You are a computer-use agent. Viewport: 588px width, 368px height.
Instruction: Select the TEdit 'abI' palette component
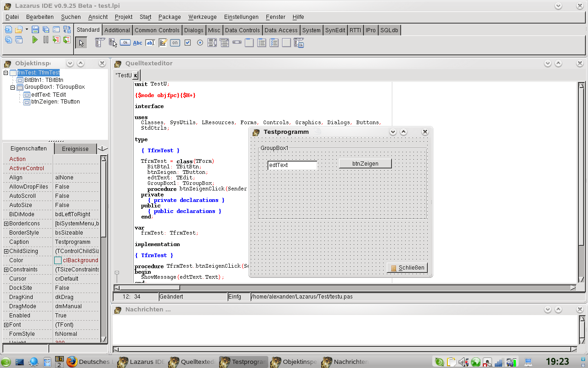150,43
